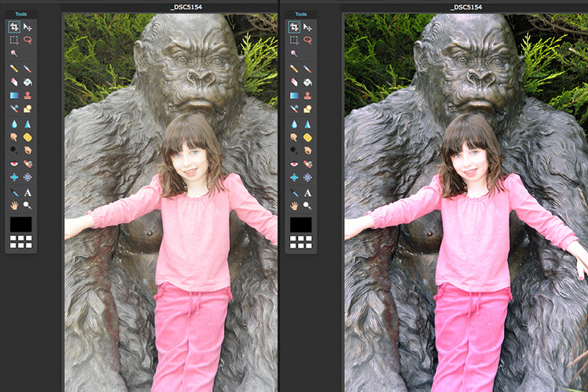
Task: Select the Shape tool in right palette
Action: tap(307, 109)
